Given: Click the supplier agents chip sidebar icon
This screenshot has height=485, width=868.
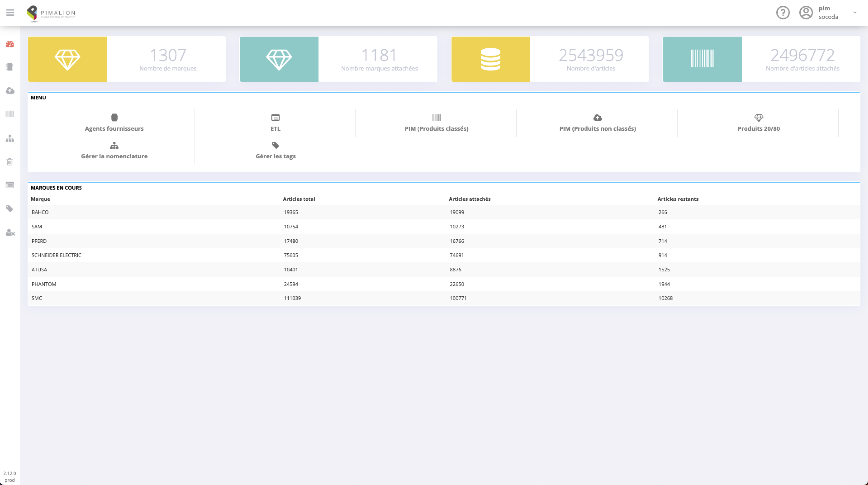Looking at the screenshot, I should tap(10, 67).
